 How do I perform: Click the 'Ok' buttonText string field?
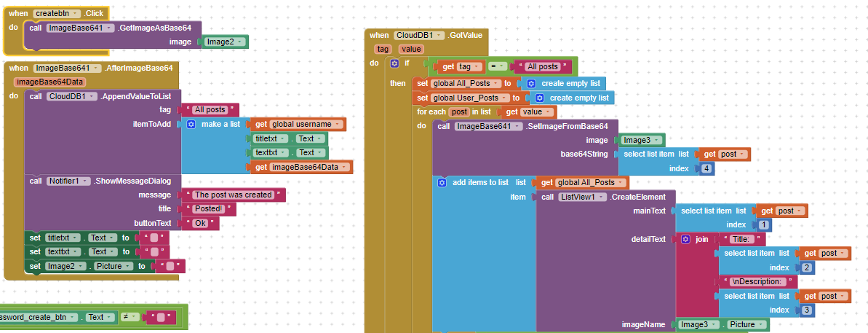199,223
